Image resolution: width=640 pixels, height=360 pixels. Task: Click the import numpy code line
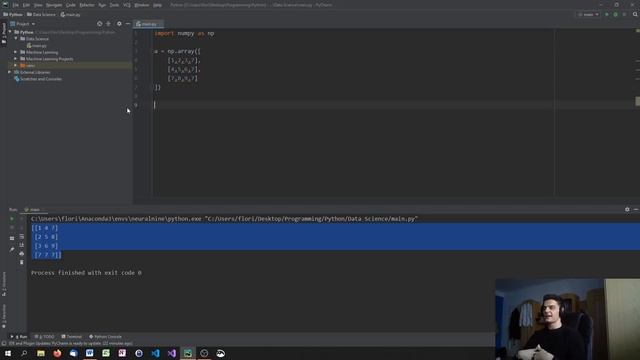184,33
